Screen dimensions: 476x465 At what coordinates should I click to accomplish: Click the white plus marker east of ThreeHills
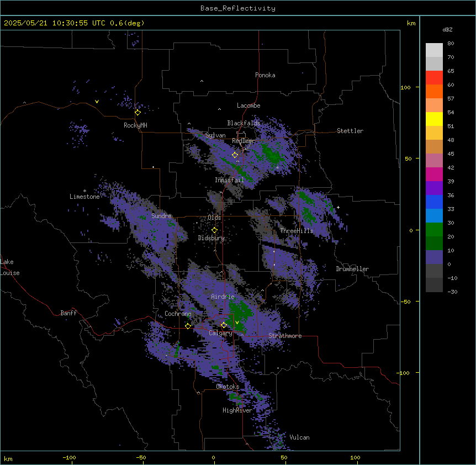pos(338,207)
